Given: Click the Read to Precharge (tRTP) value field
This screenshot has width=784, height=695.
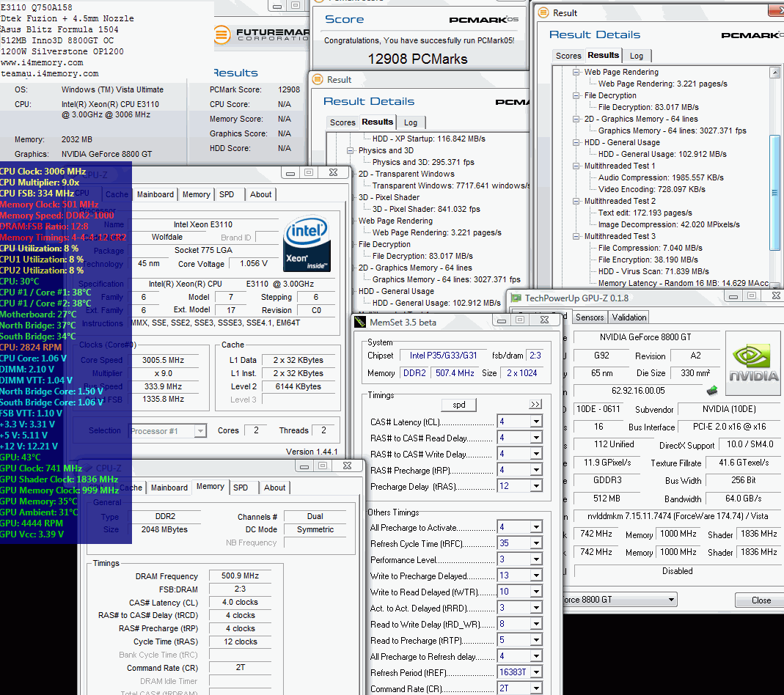Looking at the screenshot, I should pyautogui.click(x=513, y=640).
